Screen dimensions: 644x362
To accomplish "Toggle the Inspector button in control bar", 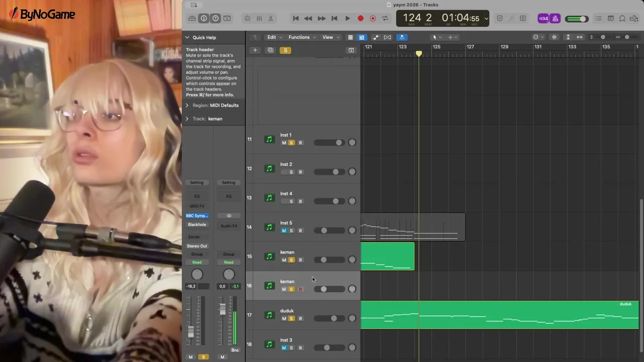I will [x=204, y=18].
